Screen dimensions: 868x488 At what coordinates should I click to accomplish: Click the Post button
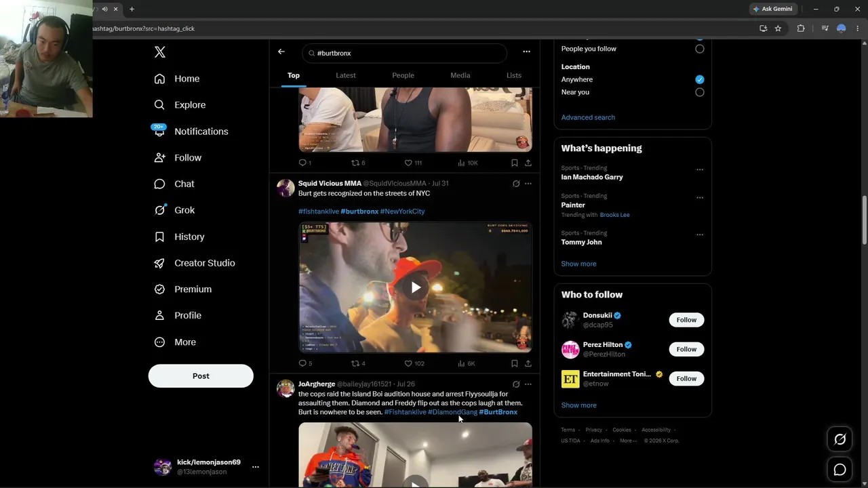click(x=201, y=376)
